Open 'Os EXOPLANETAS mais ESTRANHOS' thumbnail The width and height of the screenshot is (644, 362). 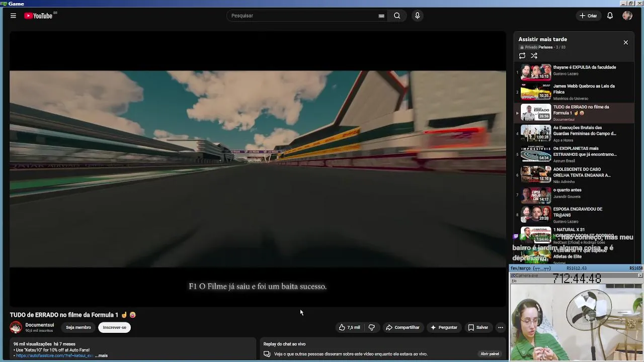click(x=535, y=154)
